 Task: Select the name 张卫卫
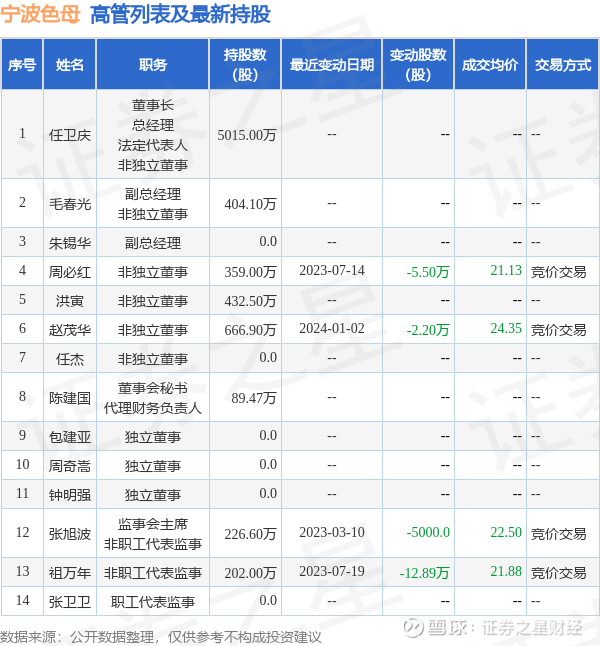[x=70, y=602]
